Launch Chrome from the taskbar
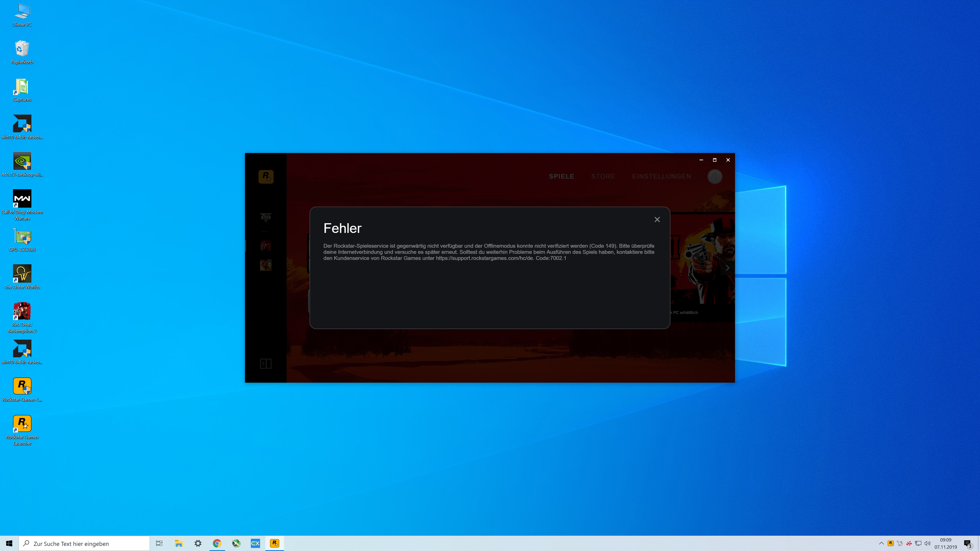 click(x=217, y=543)
